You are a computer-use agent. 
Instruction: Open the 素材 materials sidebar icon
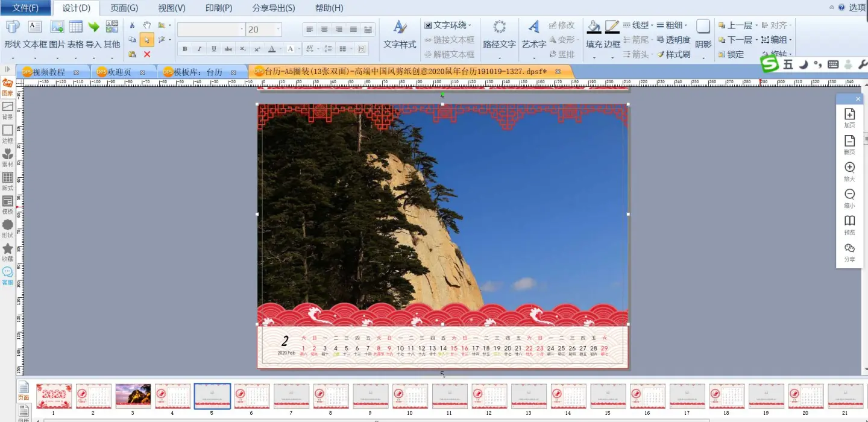(x=7, y=158)
